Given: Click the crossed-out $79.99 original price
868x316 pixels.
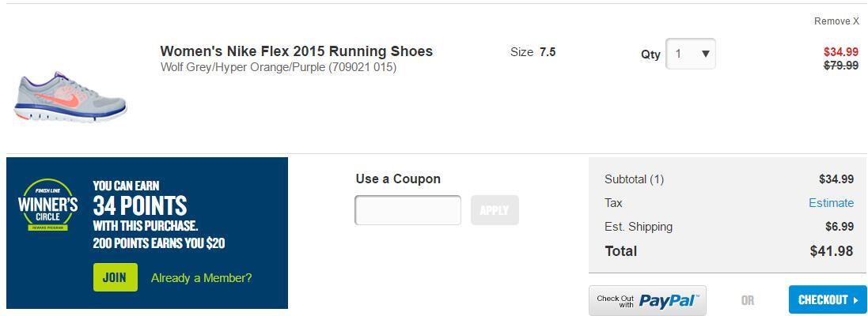Looking at the screenshot, I should (x=840, y=66).
